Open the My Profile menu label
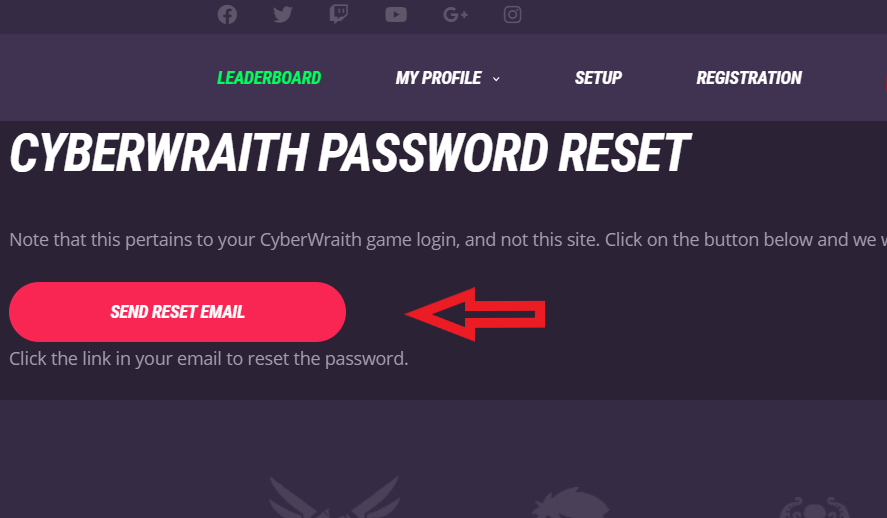This screenshot has height=518, width=887. 438,77
